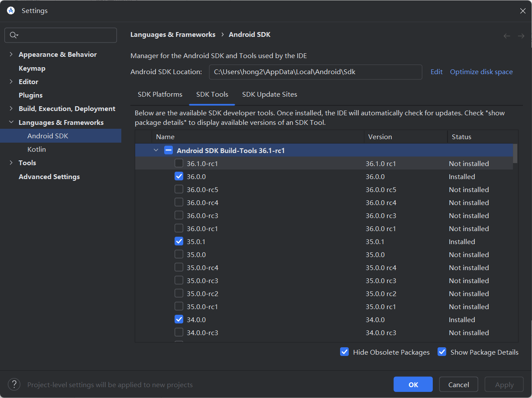This screenshot has height=398, width=532.
Task: Click Optimize disk space link
Action: click(481, 72)
